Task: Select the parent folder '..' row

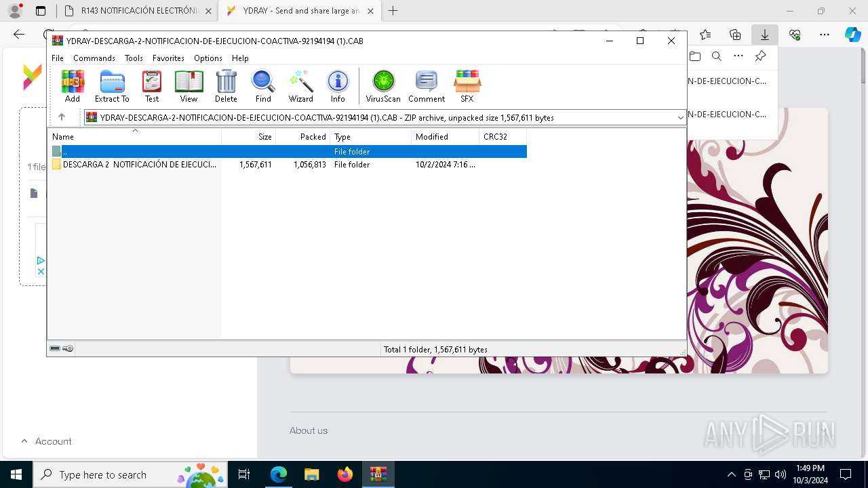Action: tap(288, 152)
